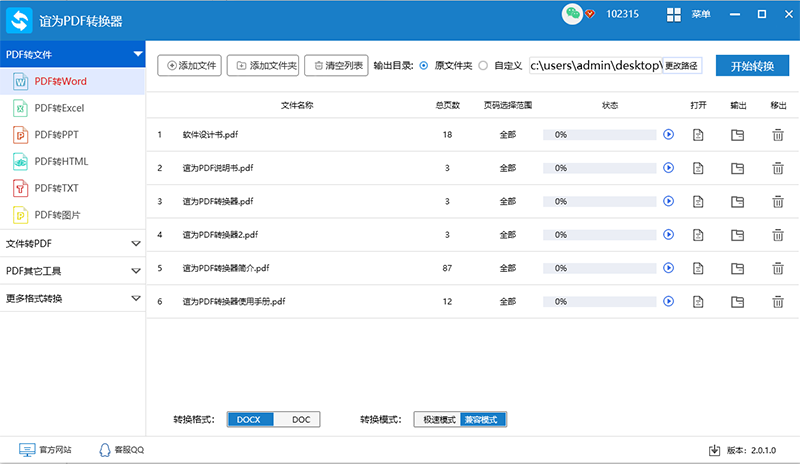Remove 谊为PDF转换器使用手册.pdf using trash icon
800x464 pixels.
(x=778, y=301)
